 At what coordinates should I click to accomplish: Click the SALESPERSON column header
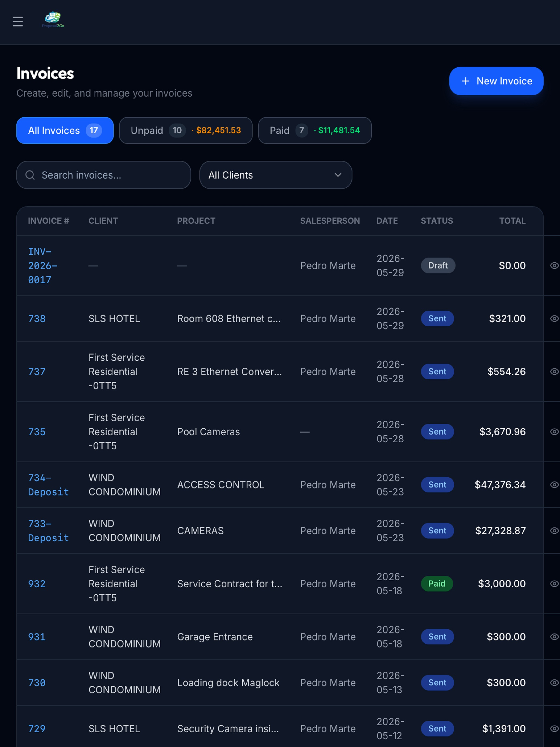(x=330, y=220)
